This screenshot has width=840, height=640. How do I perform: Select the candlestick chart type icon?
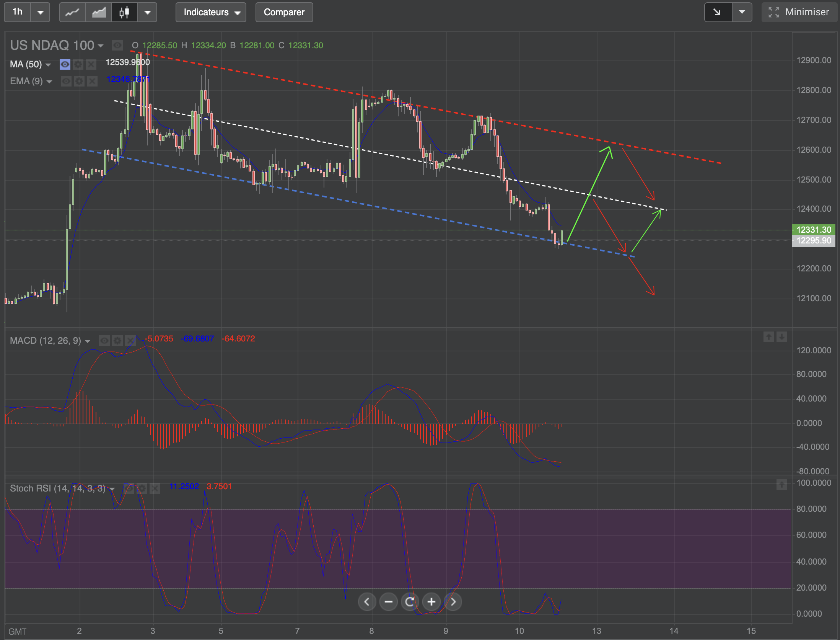(x=124, y=12)
